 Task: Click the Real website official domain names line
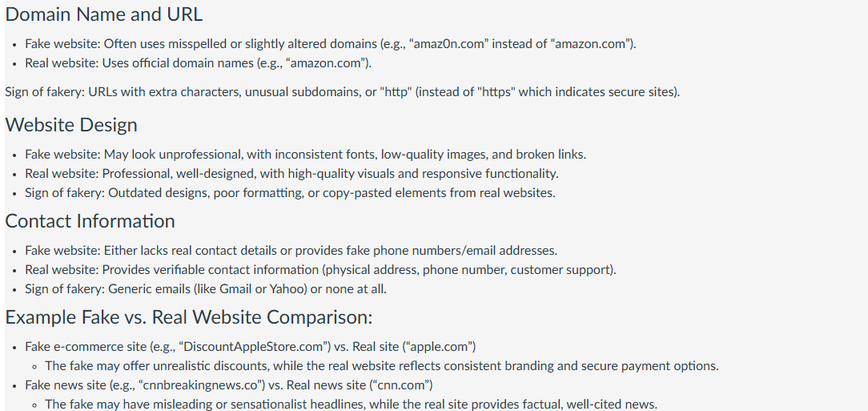click(x=198, y=63)
